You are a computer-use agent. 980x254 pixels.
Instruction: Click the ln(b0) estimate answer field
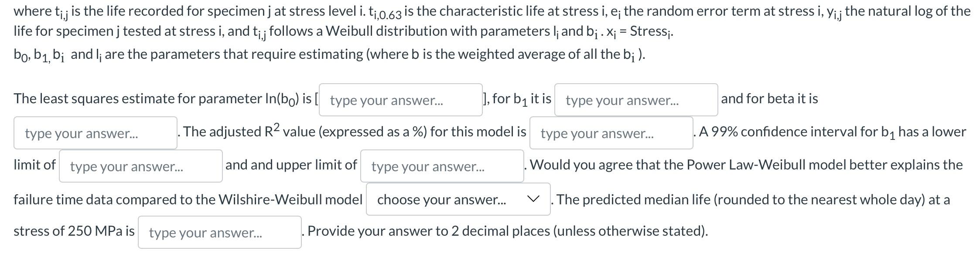point(400,100)
